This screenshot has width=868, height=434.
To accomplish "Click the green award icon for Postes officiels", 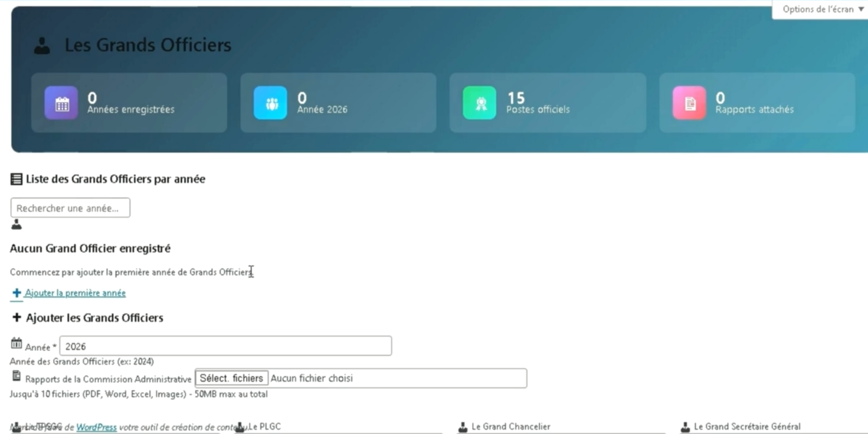I will click(480, 103).
